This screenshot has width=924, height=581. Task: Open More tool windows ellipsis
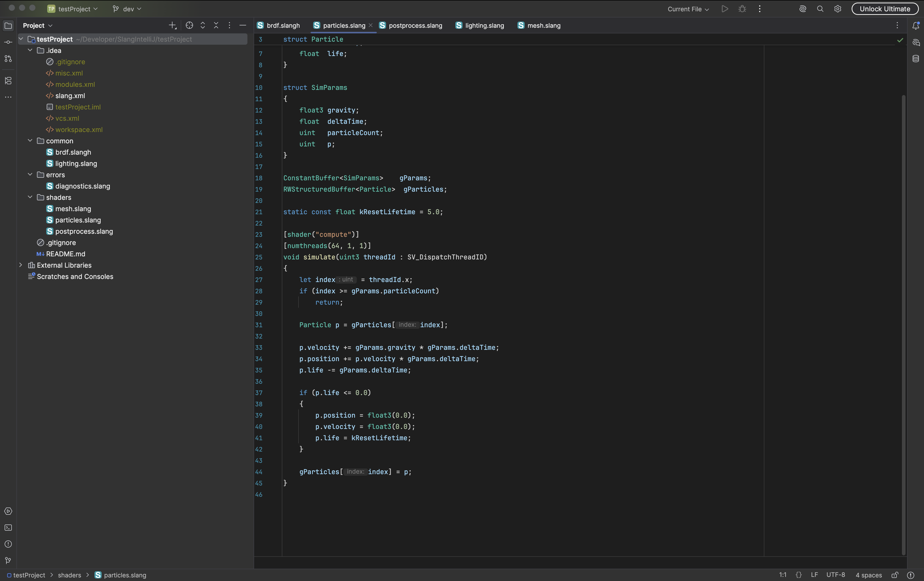(x=8, y=97)
